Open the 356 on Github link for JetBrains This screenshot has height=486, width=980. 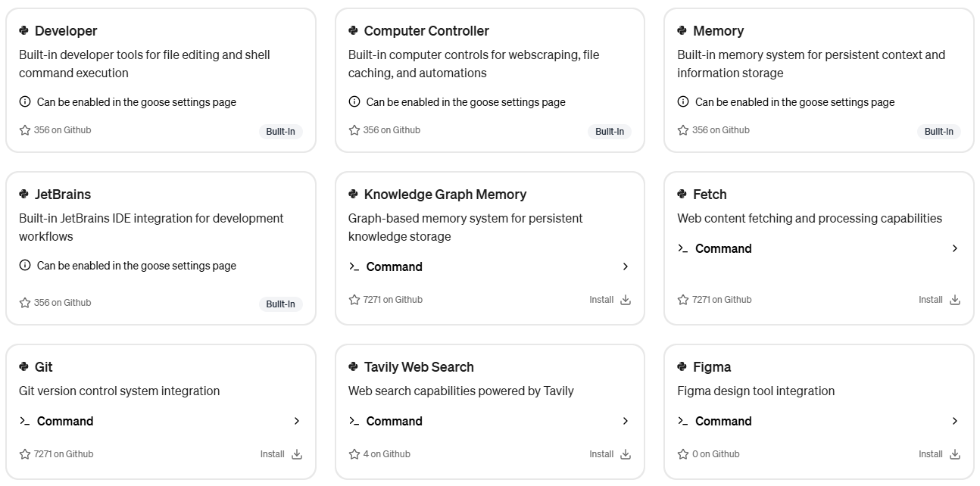[55, 303]
